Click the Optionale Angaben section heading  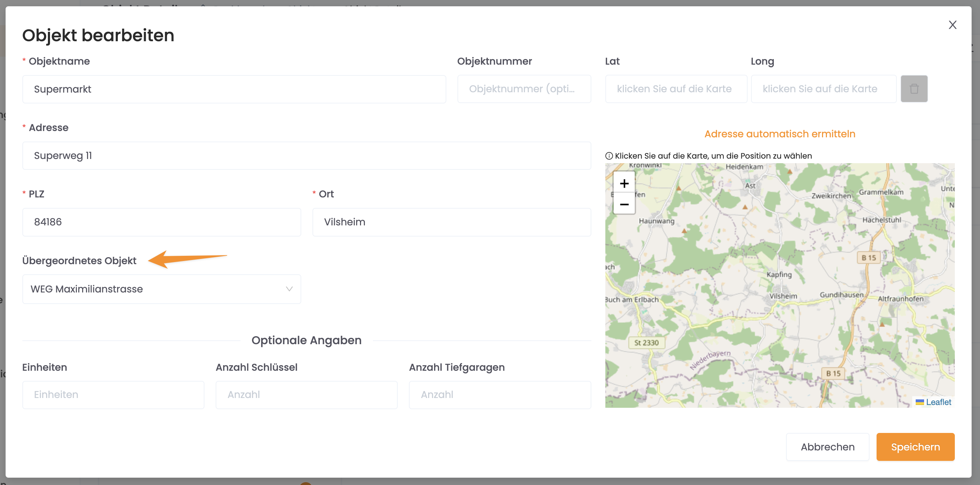pyautogui.click(x=307, y=340)
